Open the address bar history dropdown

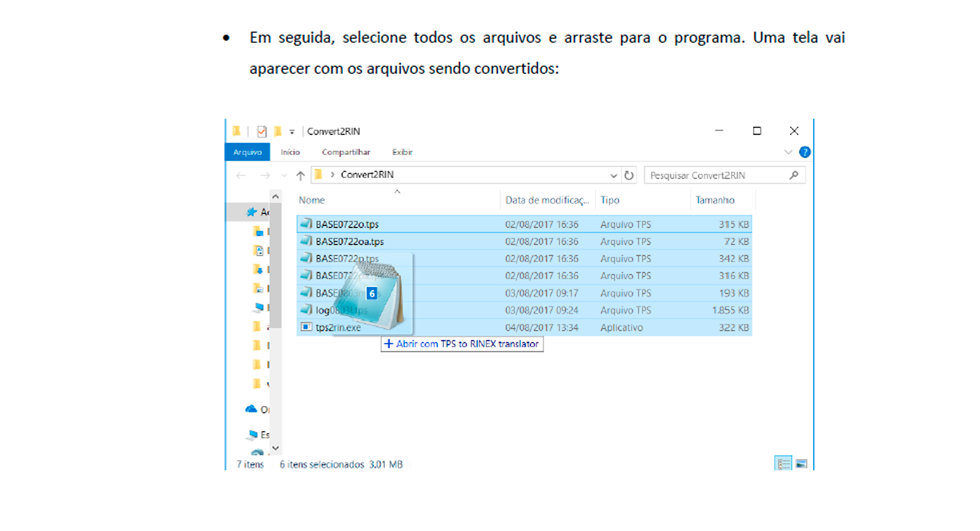point(614,176)
